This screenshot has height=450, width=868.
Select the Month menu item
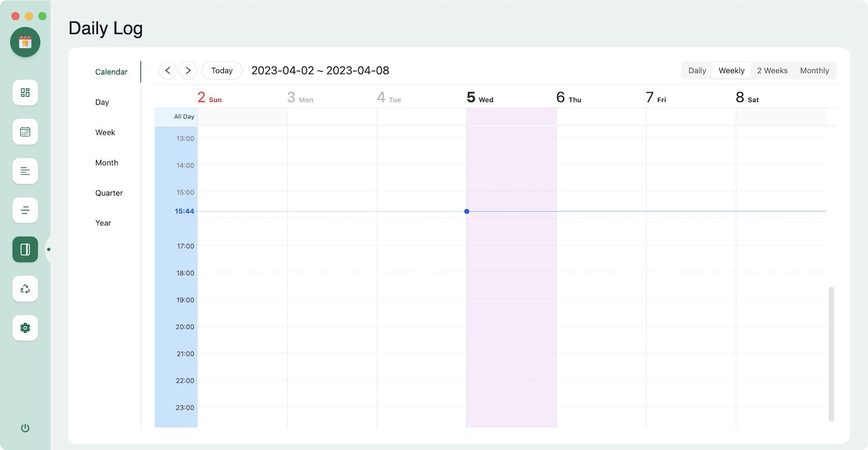tap(106, 163)
